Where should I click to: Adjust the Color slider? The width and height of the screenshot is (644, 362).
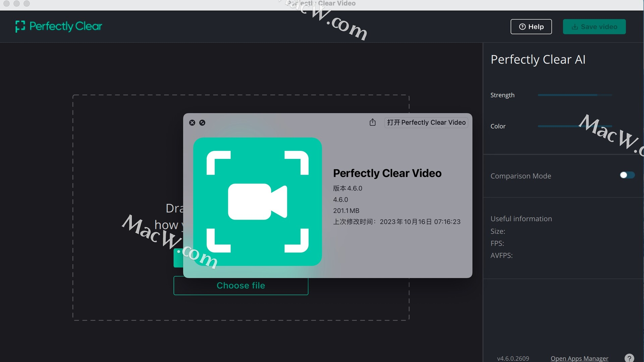pyautogui.click(x=575, y=126)
